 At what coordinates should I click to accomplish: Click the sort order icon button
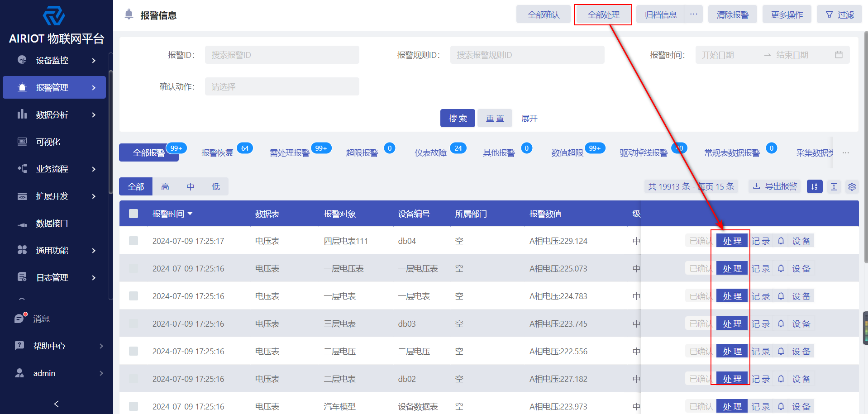(815, 186)
